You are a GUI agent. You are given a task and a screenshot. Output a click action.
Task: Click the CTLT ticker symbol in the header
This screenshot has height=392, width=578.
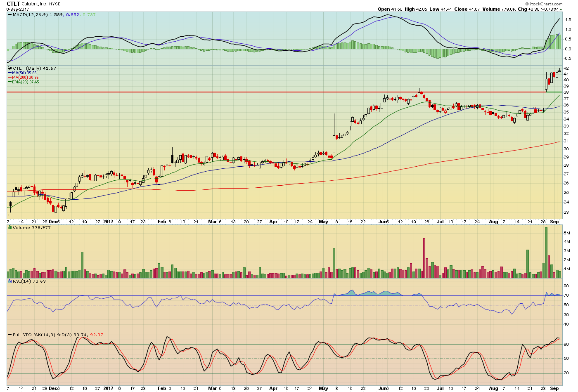coord(14,4)
